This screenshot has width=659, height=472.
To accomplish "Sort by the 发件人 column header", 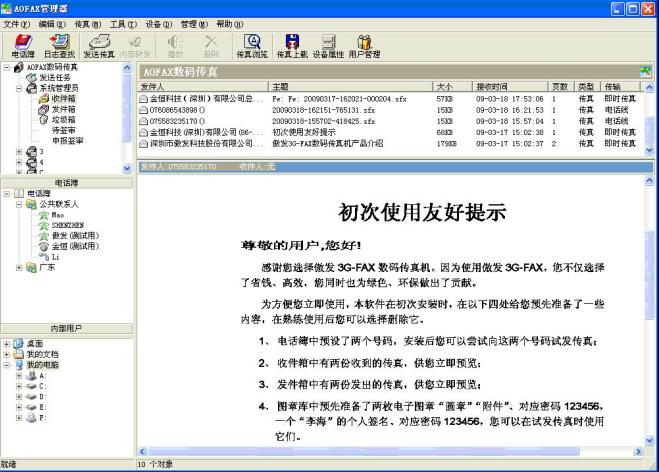I will coord(203,87).
